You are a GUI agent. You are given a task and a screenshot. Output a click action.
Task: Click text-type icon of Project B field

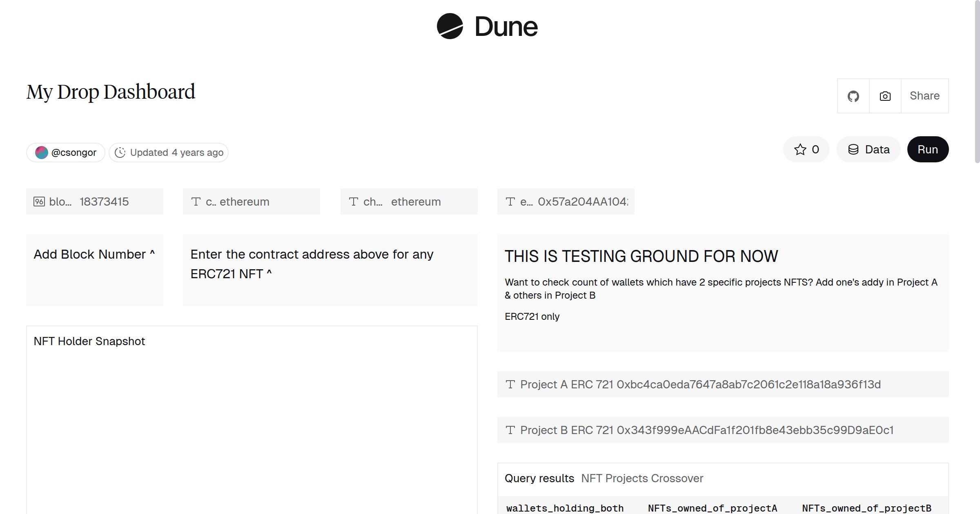510,430
